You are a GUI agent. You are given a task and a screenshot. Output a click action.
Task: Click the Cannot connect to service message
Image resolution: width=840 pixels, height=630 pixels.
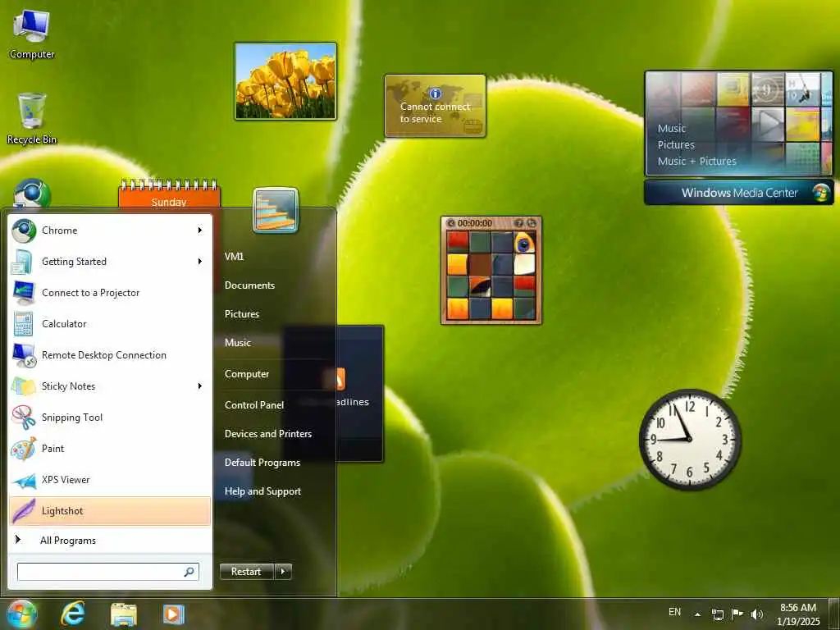coord(435,112)
